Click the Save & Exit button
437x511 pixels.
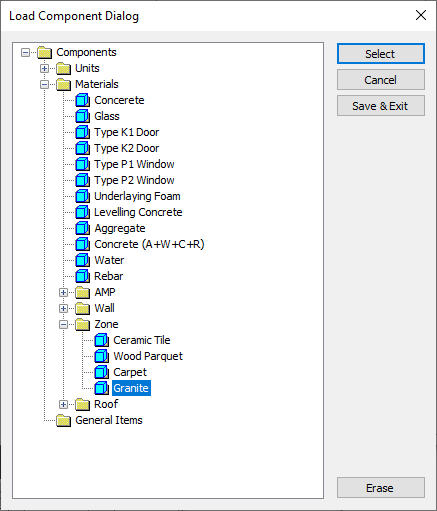pyautogui.click(x=381, y=106)
